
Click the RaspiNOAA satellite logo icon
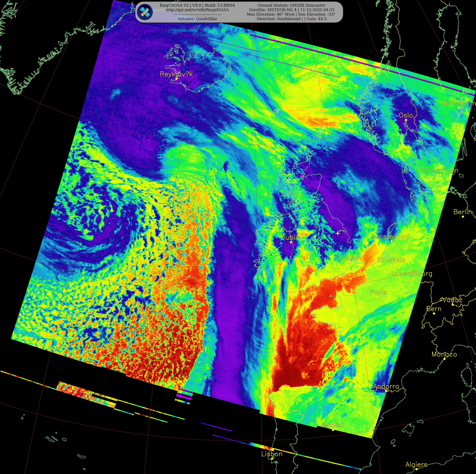[x=145, y=12]
